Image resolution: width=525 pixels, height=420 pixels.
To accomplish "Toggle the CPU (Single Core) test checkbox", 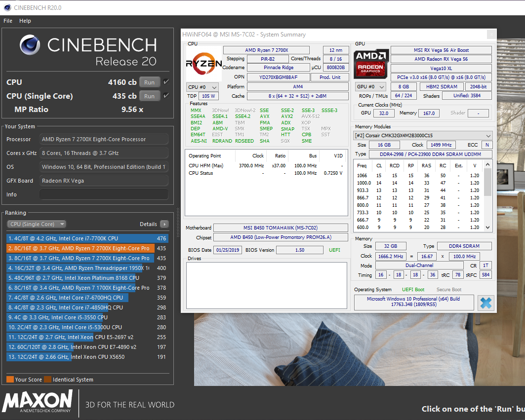I will coord(166,96).
